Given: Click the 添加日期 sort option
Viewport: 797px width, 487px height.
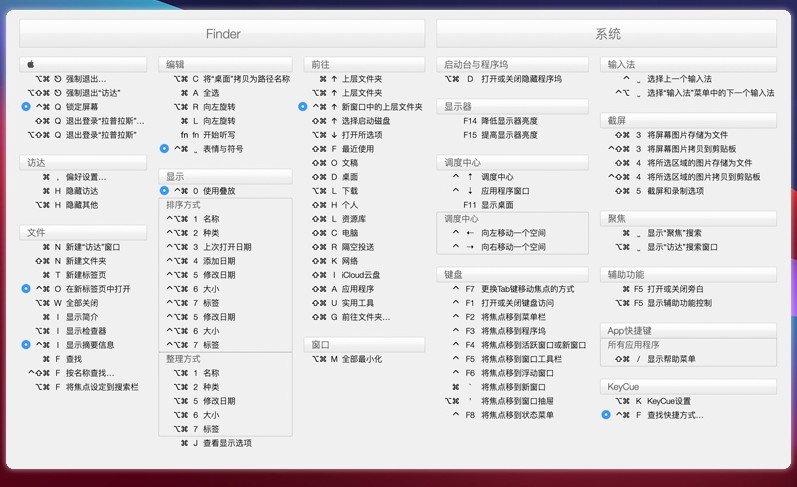Looking at the screenshot, I should [201, 261].
